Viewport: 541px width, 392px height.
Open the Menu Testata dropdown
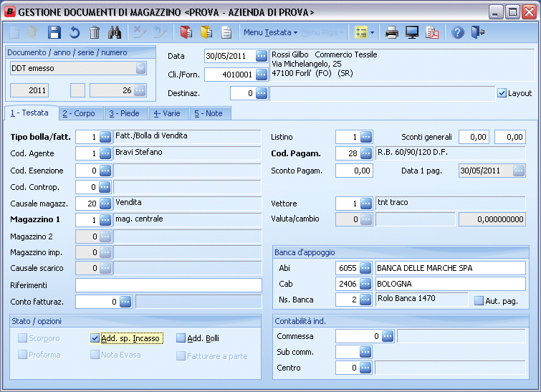click(x=271, y=32)
